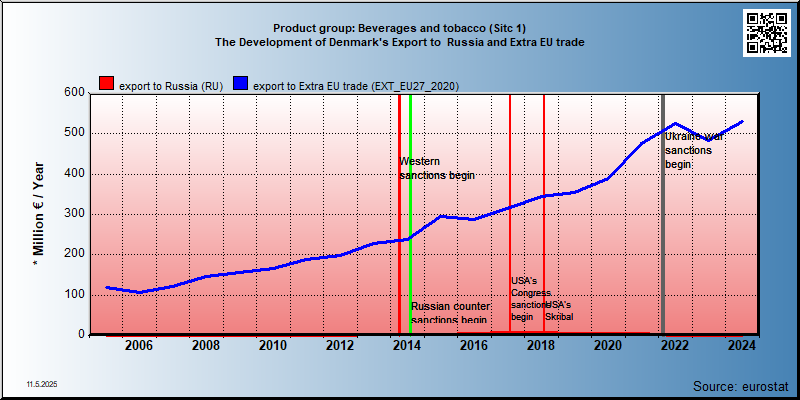Click the 'USA's Skribal' annotation
Image resolution: width=800 pixels, height=400 pixels.
(x=561, y=311)
